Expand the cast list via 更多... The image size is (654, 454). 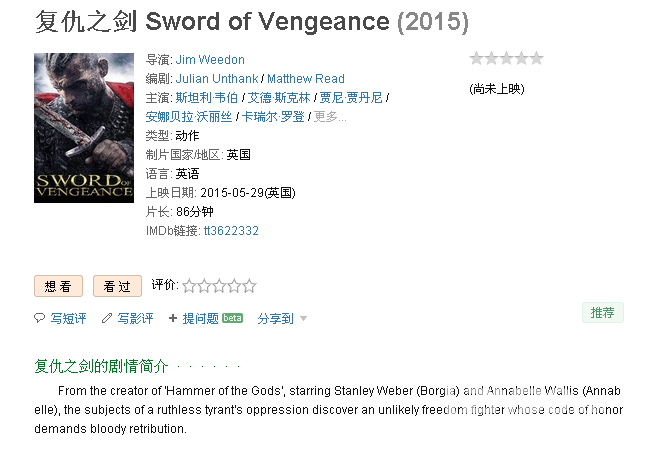(x=330, y=116)
